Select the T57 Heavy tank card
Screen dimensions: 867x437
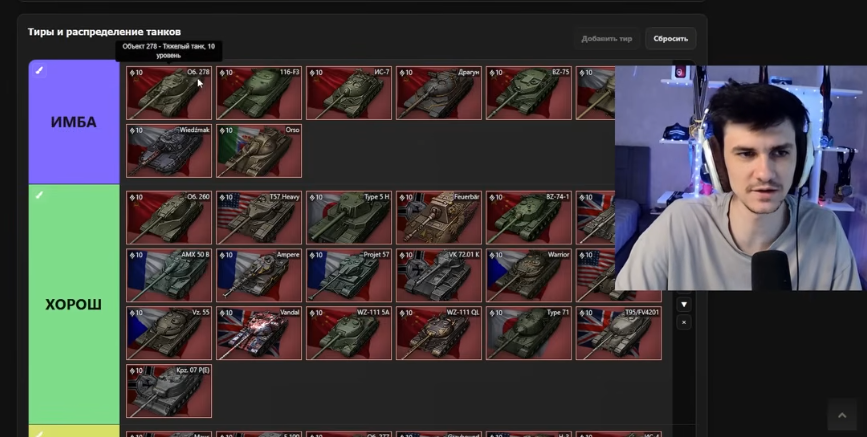coord(259,217)
